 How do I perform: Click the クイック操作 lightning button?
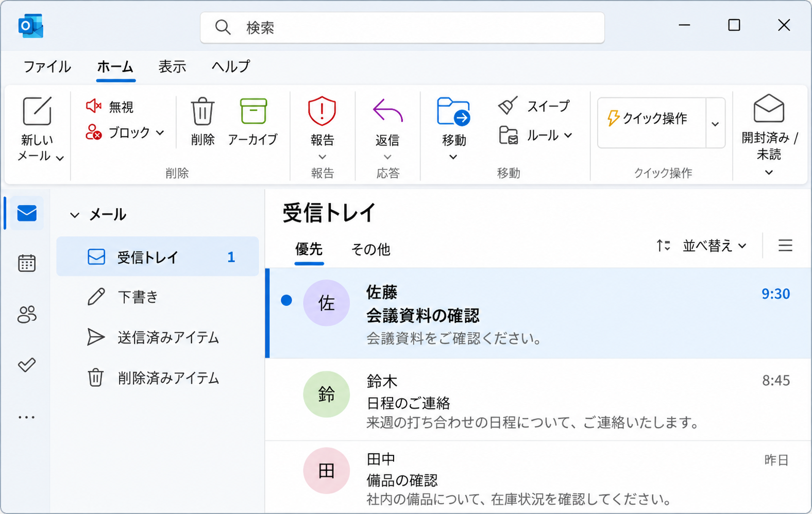click(652, 123)
